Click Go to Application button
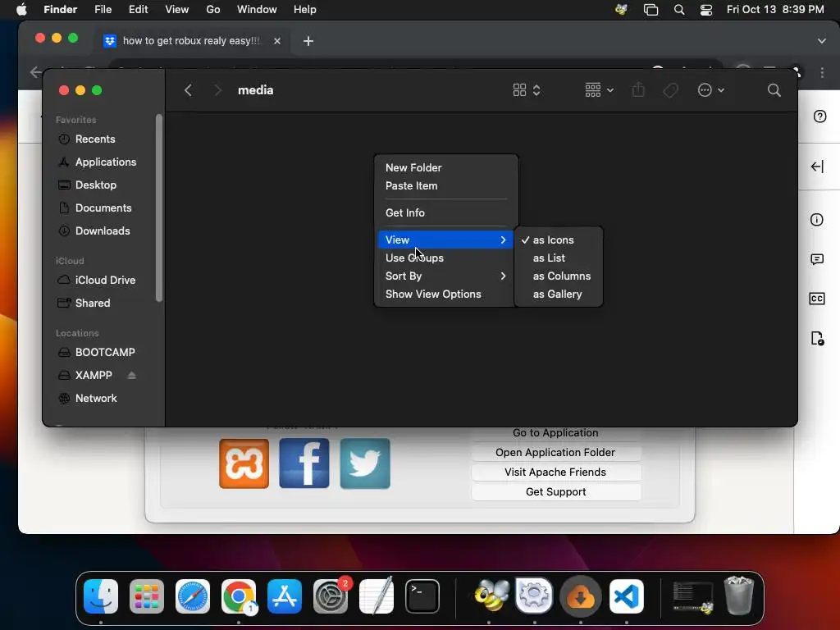Screen dimensions: 840x630 [x=555, y=433]
